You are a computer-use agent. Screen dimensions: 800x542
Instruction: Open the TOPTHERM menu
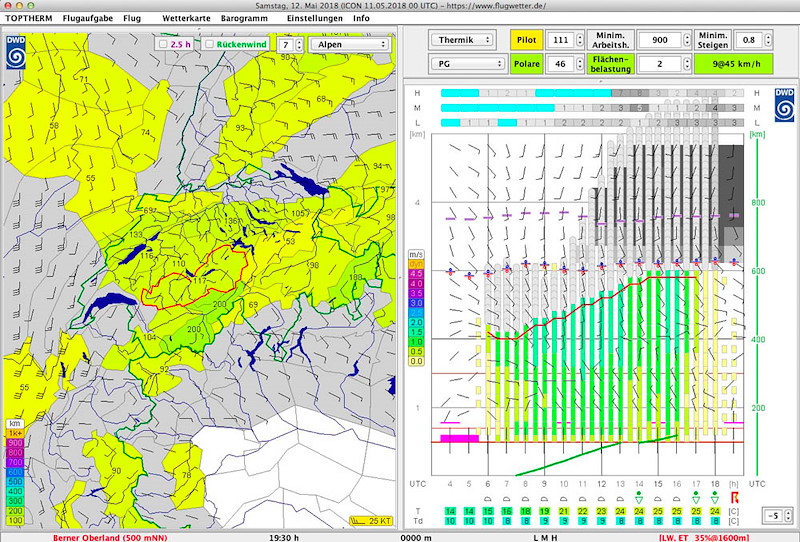point(29,18)
